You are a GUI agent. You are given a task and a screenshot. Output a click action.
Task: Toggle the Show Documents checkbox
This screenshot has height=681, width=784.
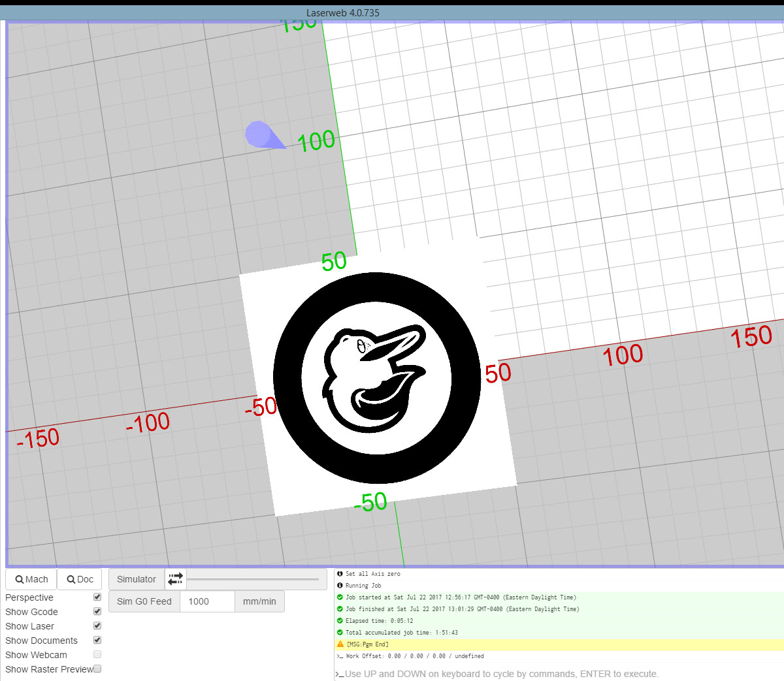pyautogui.click(x=97, y=640)
